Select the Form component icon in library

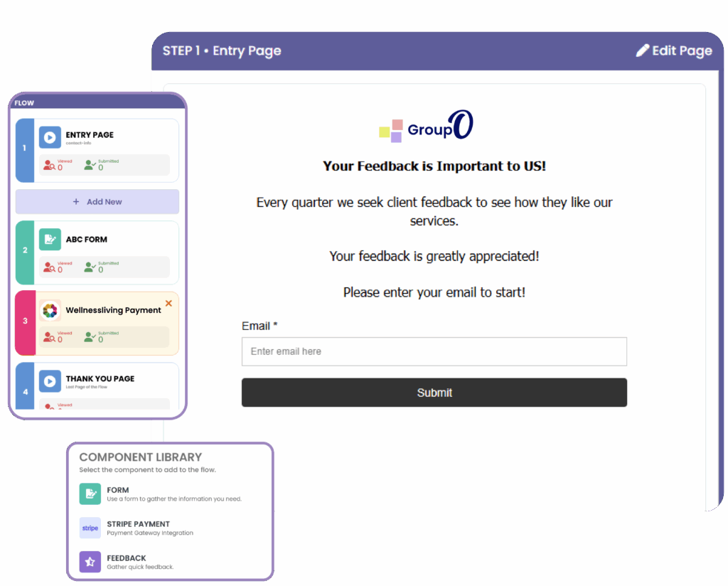point(90,494)
